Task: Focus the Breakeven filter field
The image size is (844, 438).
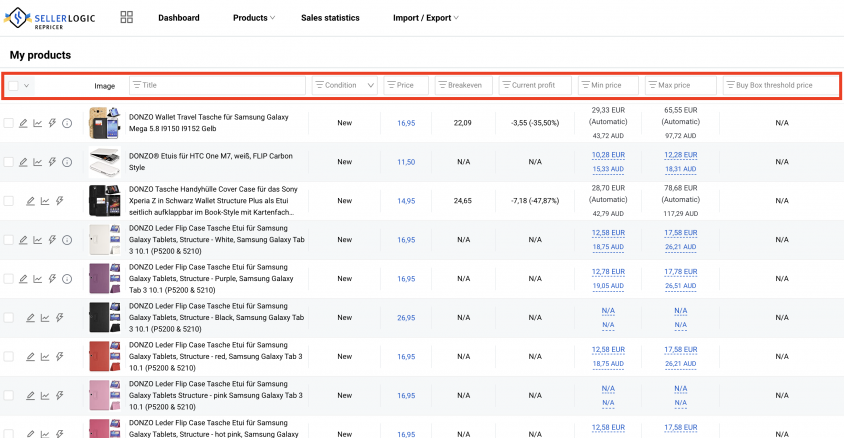Action: [463, 85]
